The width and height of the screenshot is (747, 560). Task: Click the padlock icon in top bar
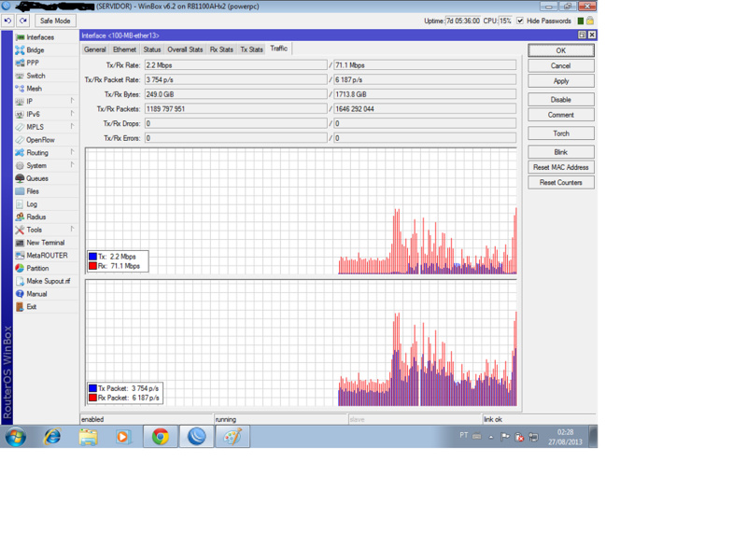tap(590, 21)
